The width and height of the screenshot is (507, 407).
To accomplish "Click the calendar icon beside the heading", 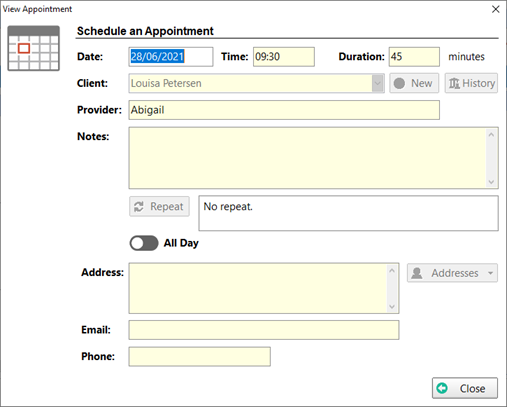I will [x=33, y=48].
